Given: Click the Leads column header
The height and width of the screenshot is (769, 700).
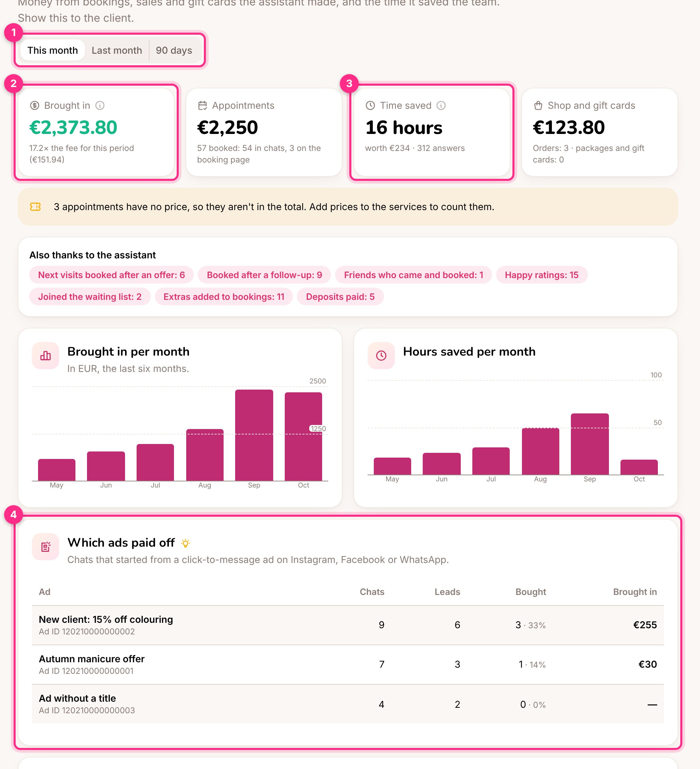Looking at the screenshot, I should (x=447, y=592).
